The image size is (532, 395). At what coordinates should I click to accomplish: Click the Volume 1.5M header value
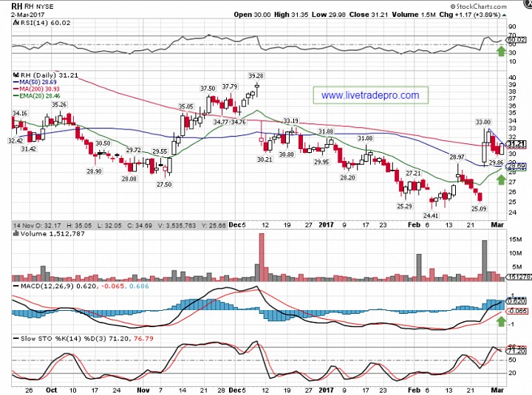[x=414, y=15]
